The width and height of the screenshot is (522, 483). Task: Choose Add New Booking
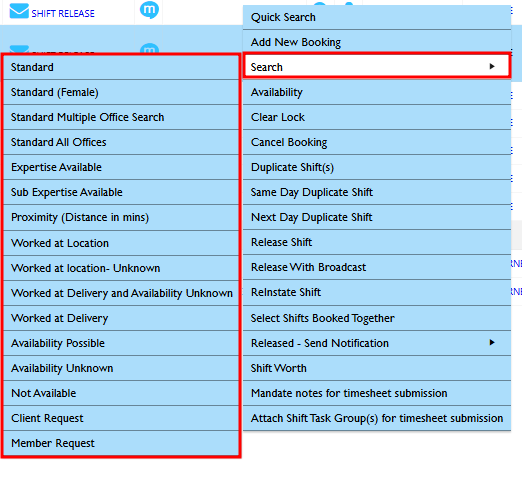[x=377, y=42]
